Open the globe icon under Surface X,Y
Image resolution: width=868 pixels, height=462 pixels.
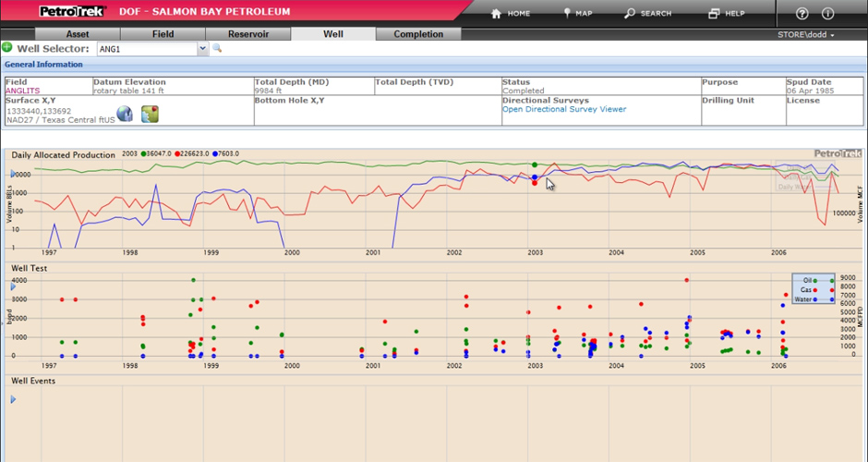(x=125, y=114)
